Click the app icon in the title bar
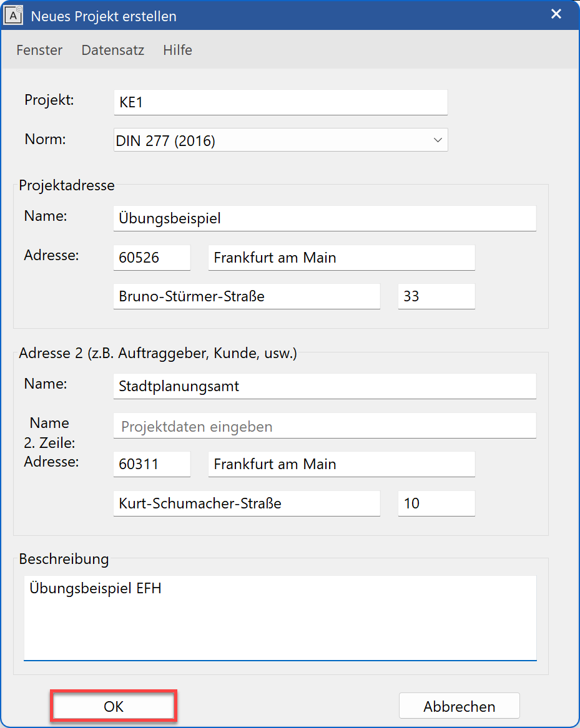The image size is (580, 728). coord(13,15)
